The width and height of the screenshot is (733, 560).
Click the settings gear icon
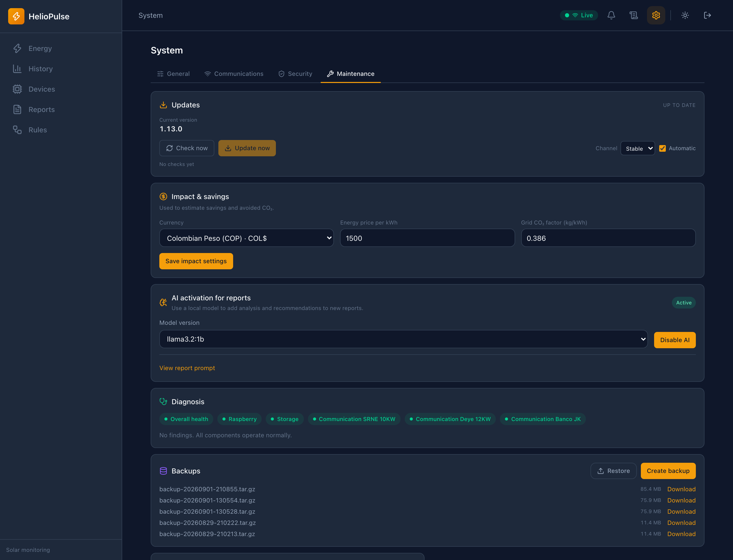656,15
